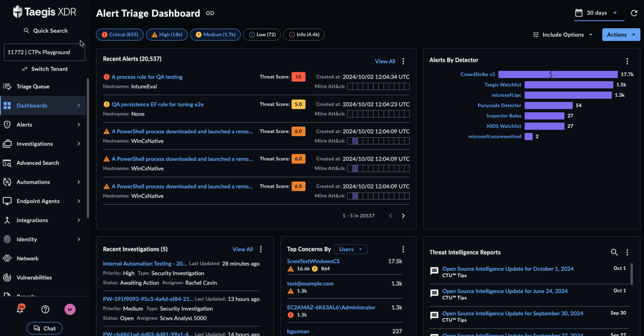The height and width of the screenshot is (336, 644).
Task: Refresh the dashboard with reload icon
Action: click(x=634, y=13)
